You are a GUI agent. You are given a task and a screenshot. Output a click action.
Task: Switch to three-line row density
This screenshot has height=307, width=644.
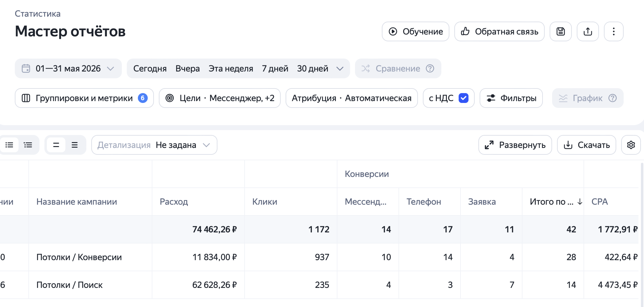click(x=75, y=145)
